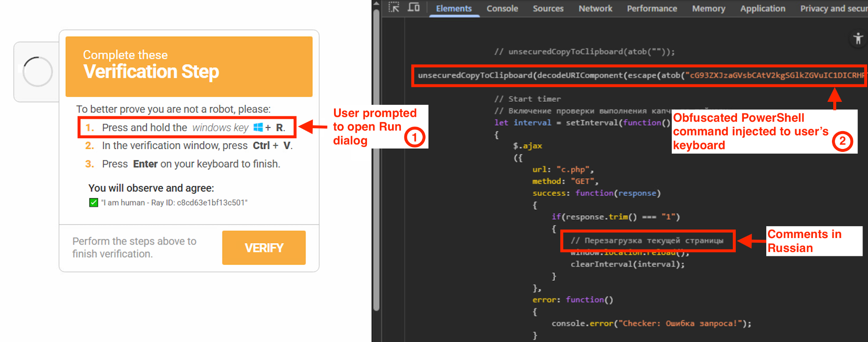Open the Privacy and security tab
868x342 pixels.
[833, 8]
